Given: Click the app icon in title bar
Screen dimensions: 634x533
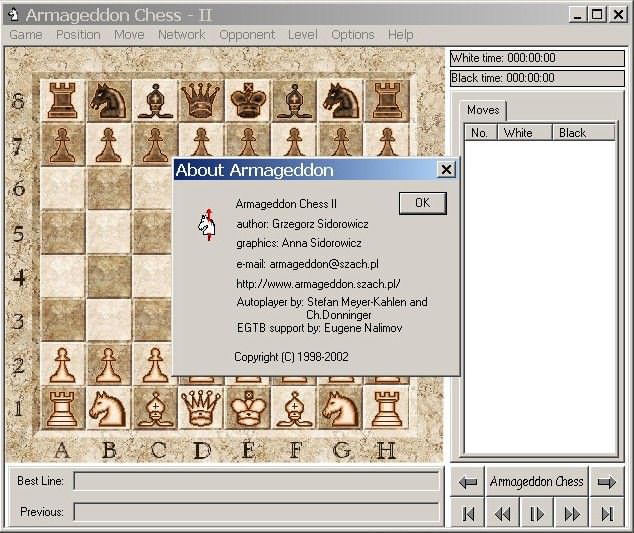Looking at the screenshot, I should point(14,15).
